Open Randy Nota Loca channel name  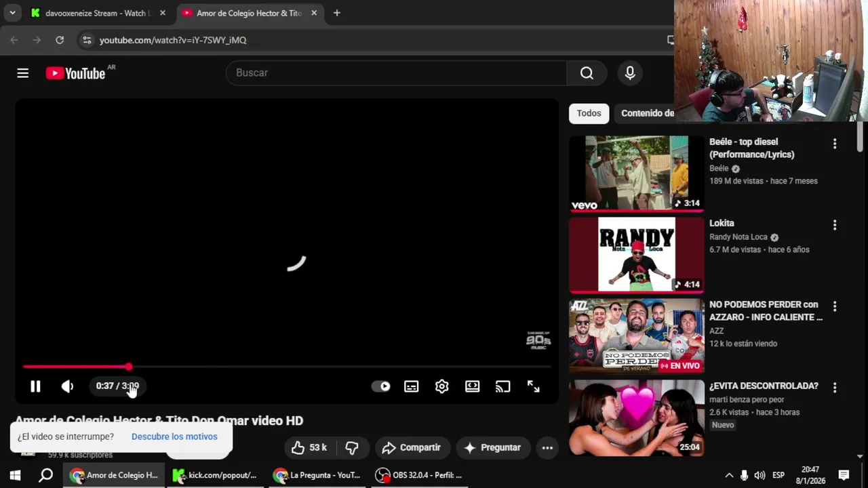738,237
